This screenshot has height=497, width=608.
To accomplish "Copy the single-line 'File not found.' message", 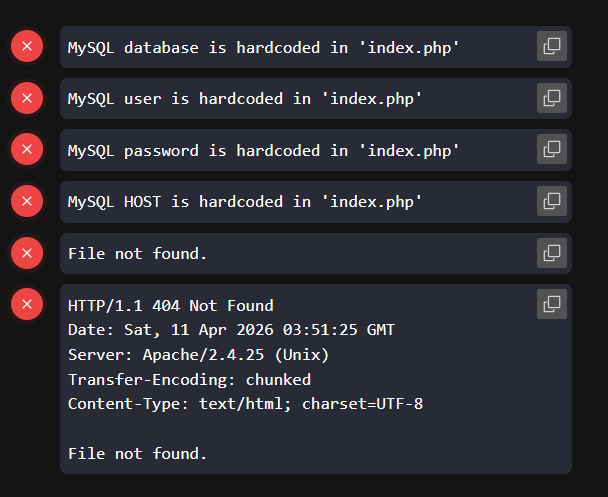I will click(x=551, y=253).
